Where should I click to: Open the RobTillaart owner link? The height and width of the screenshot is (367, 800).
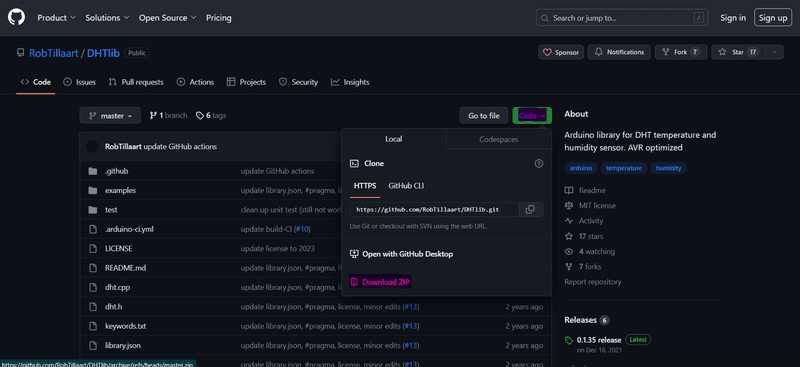[53, 53]
